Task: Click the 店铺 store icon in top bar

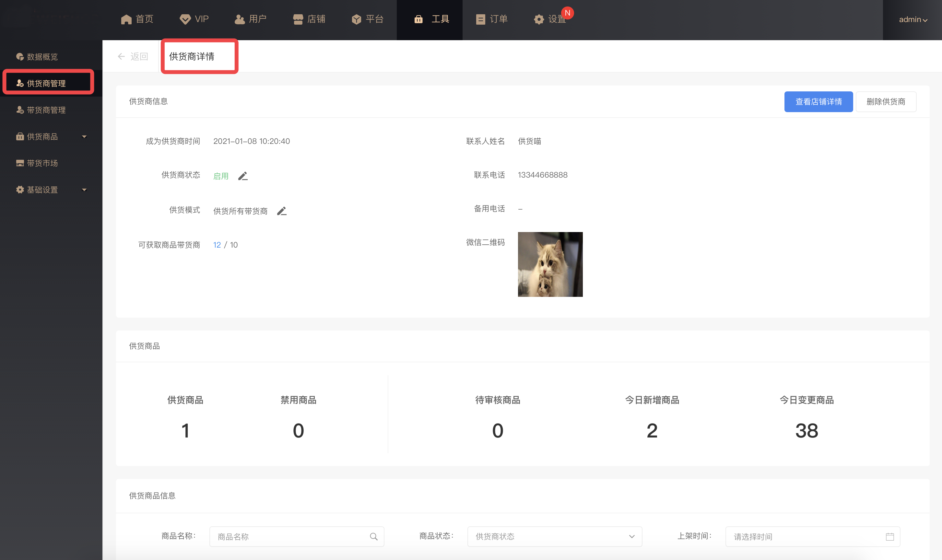Action: (298, 19)
